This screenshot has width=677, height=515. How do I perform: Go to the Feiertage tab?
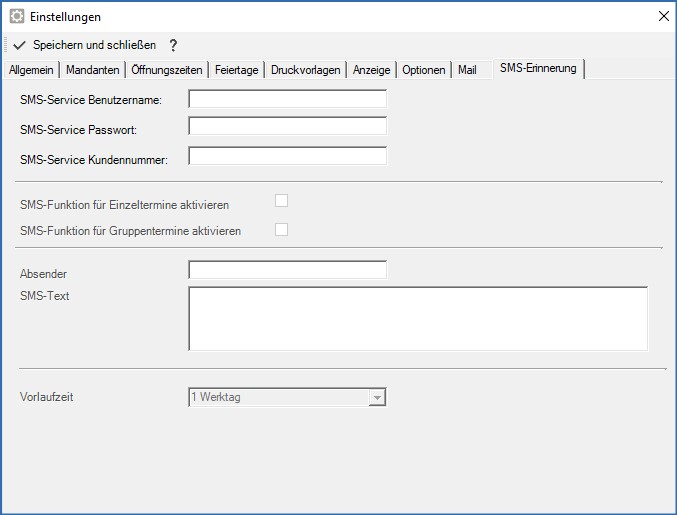[x=237, y=70]
